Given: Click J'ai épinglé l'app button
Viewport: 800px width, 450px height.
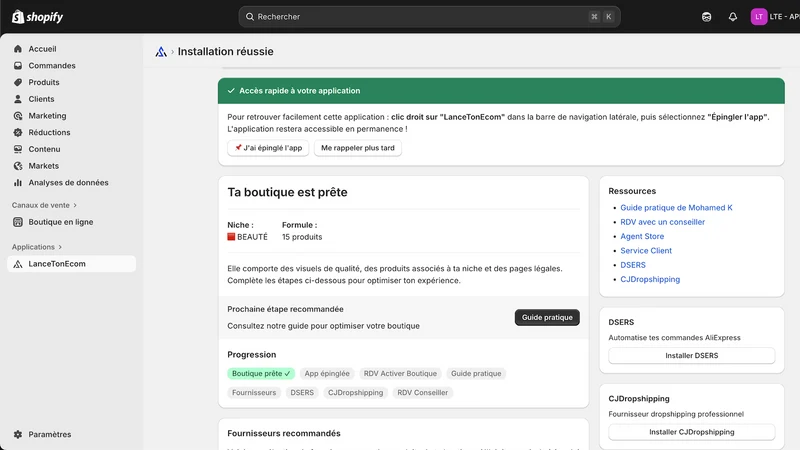Looking at the screenshot, I should [268, 148].
